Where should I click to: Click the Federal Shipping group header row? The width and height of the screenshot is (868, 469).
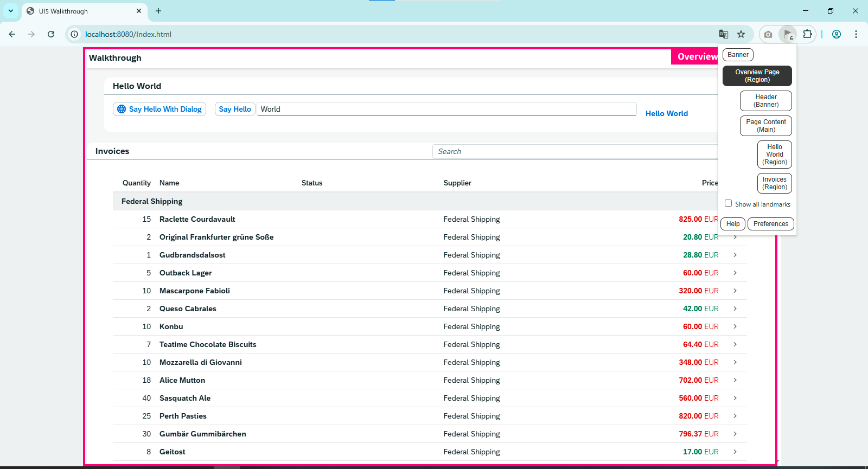point(416,201)
